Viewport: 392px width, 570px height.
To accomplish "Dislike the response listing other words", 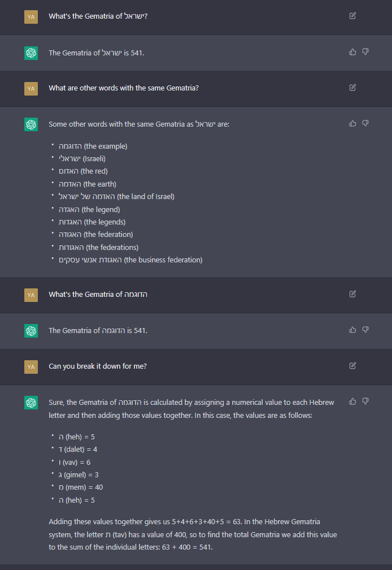I will 365,123.
